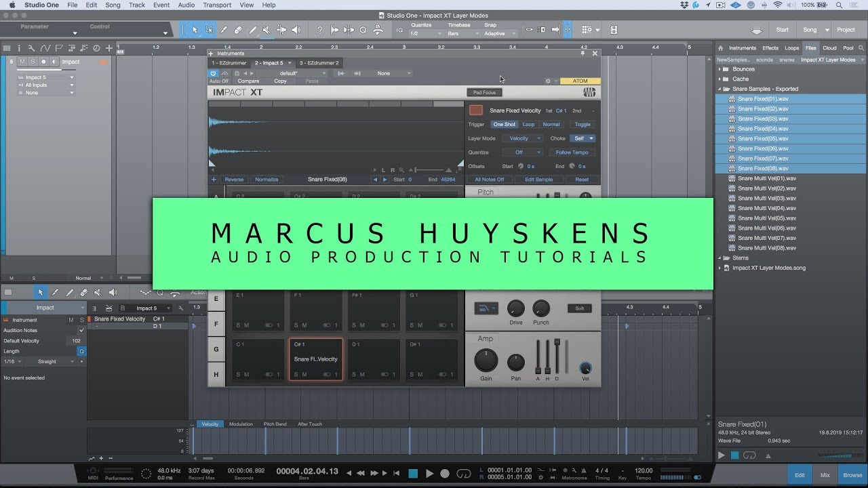Enable Follow Tempo in Impact XT
Screen dimensions: 868x488
coord(572,152)
